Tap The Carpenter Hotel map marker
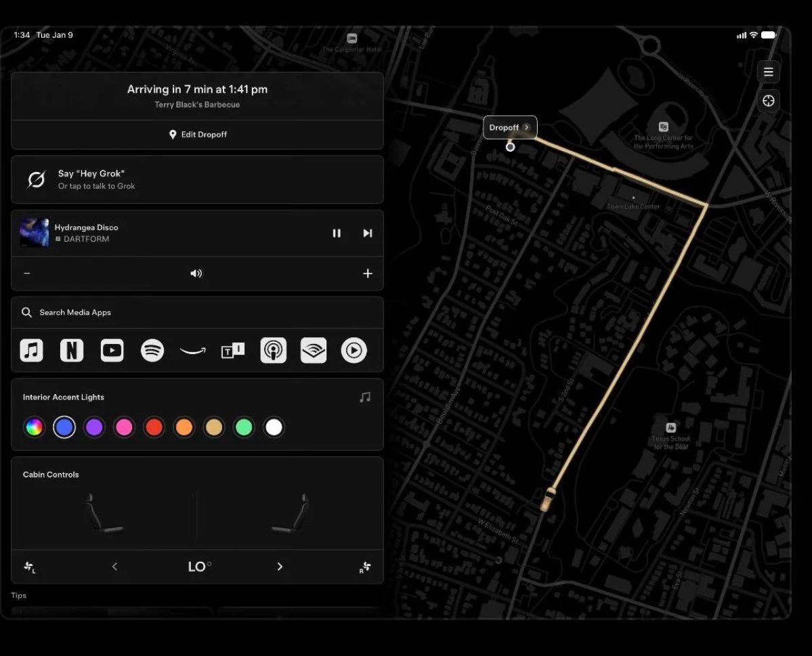Screen dimensions: 812x656 click(x=352, y=39)
